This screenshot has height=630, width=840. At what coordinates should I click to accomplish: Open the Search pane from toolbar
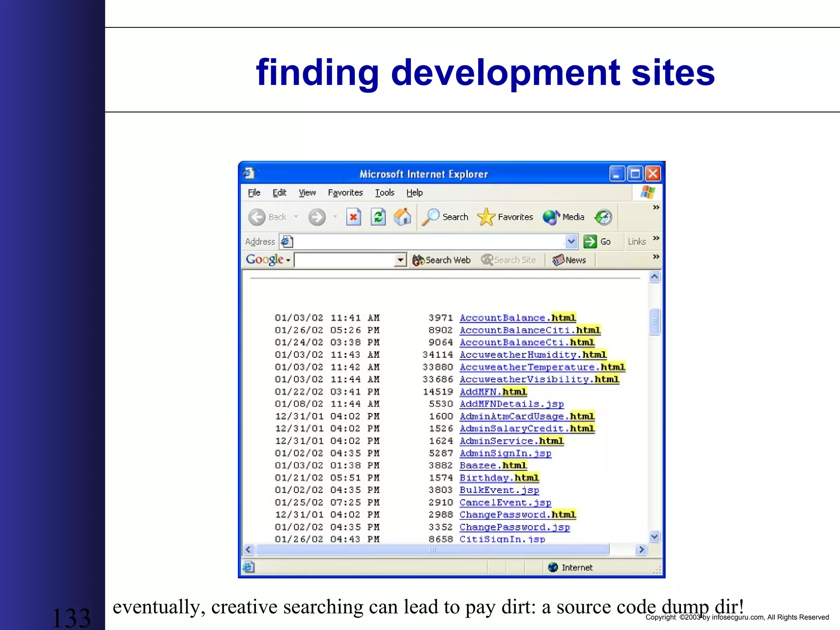point(445,217)
